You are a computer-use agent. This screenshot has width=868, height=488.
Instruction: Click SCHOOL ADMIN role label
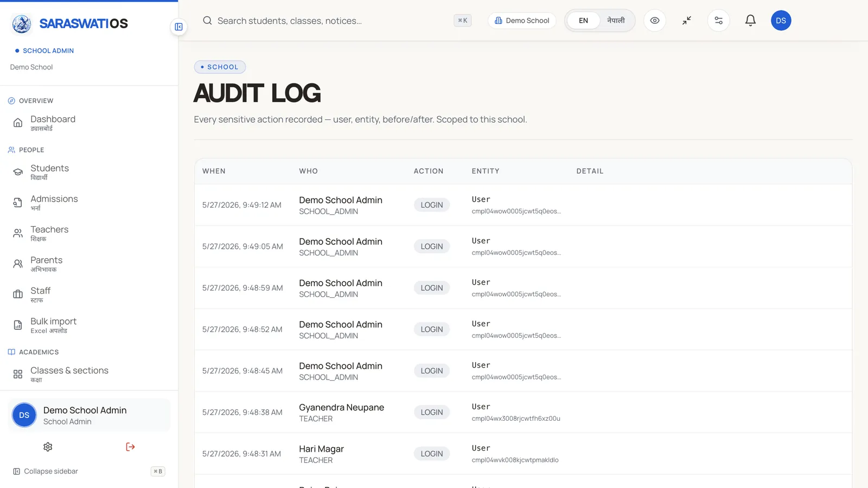point(48,51)
